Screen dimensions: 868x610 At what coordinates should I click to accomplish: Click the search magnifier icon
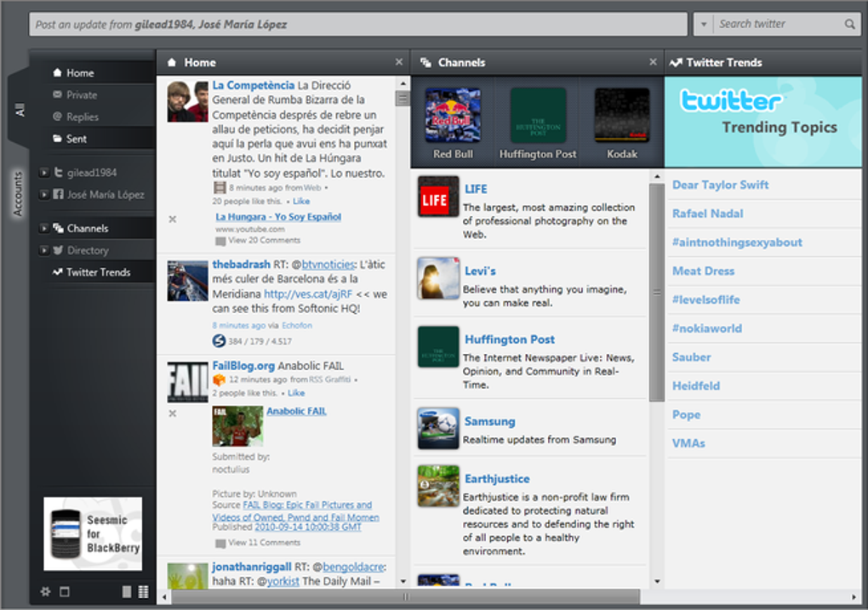pyautogui.click(x=849, y=25)
